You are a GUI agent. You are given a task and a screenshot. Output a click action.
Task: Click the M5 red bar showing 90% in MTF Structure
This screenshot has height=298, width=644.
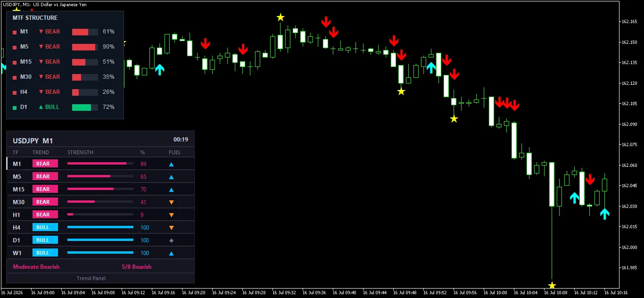(x=85, y=47)
